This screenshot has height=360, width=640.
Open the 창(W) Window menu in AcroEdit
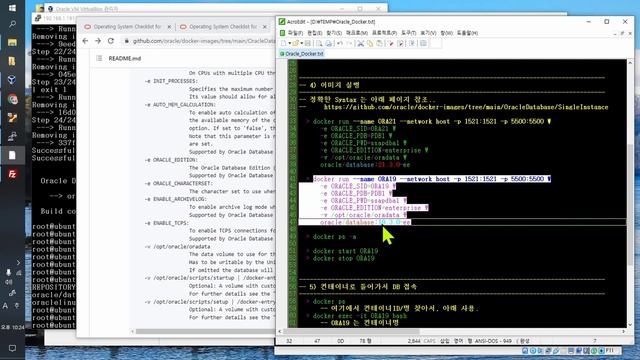coord(446,33)
